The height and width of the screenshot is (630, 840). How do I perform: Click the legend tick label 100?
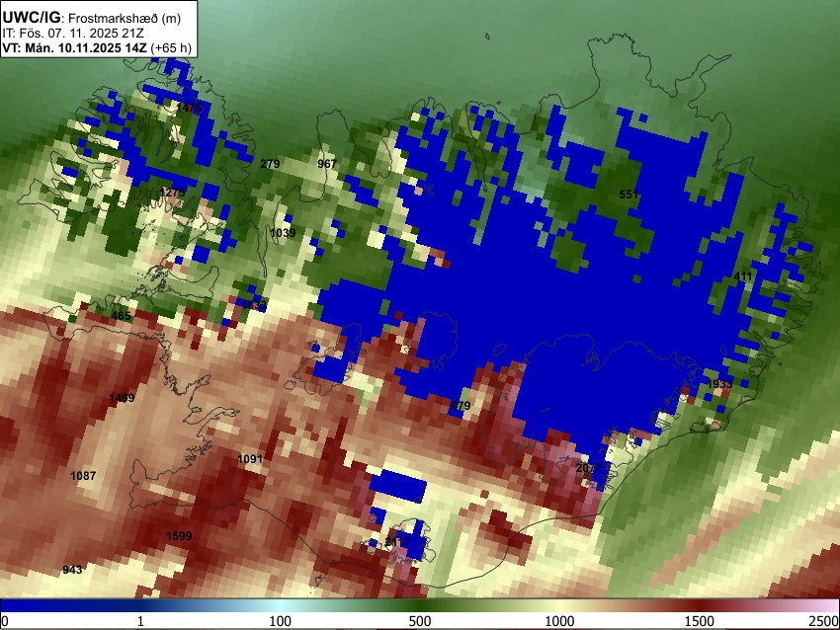pos(280,621)
